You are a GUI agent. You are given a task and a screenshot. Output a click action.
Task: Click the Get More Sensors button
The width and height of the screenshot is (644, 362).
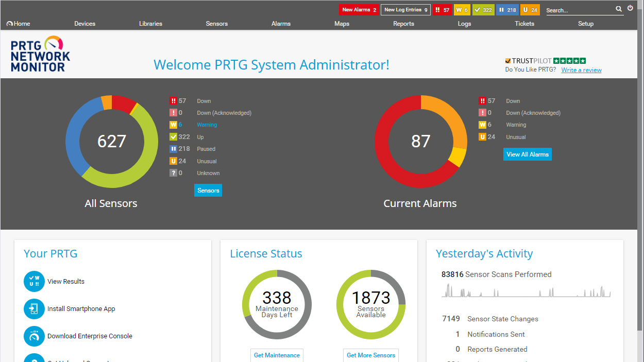click(371, 355)
